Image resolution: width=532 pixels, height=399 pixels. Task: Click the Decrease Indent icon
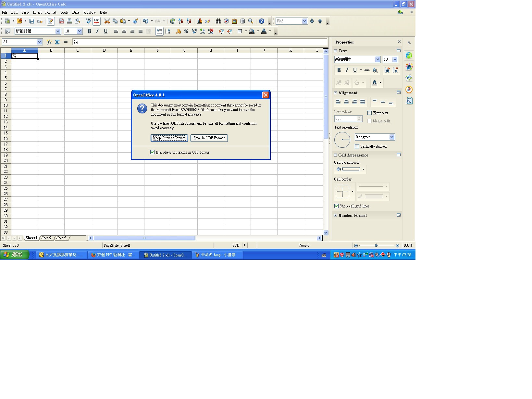tap(221, 31)
